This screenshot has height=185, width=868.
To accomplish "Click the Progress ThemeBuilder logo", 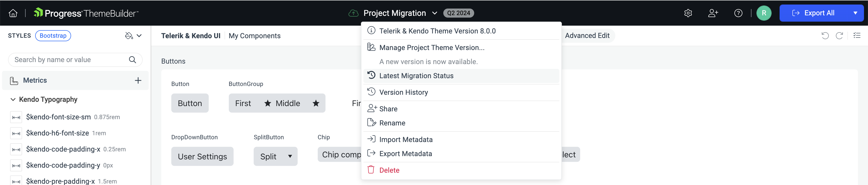I will coord(86,13).
